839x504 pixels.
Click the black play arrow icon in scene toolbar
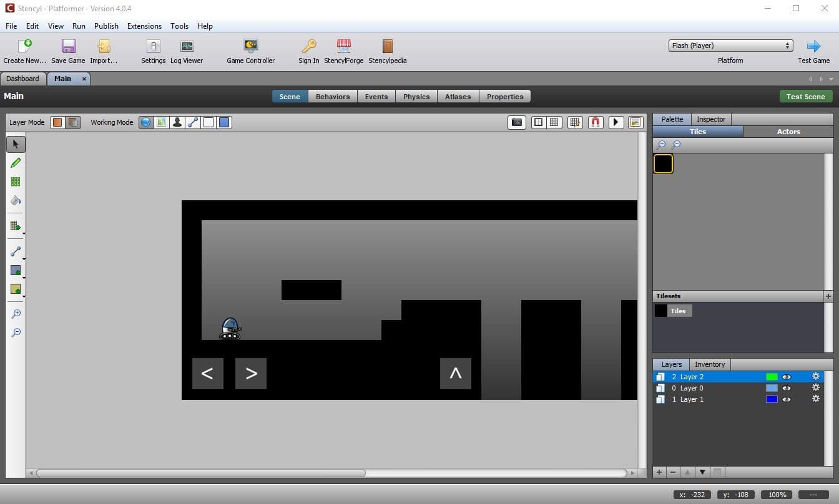pyautogui.click(x=616, y=122)
